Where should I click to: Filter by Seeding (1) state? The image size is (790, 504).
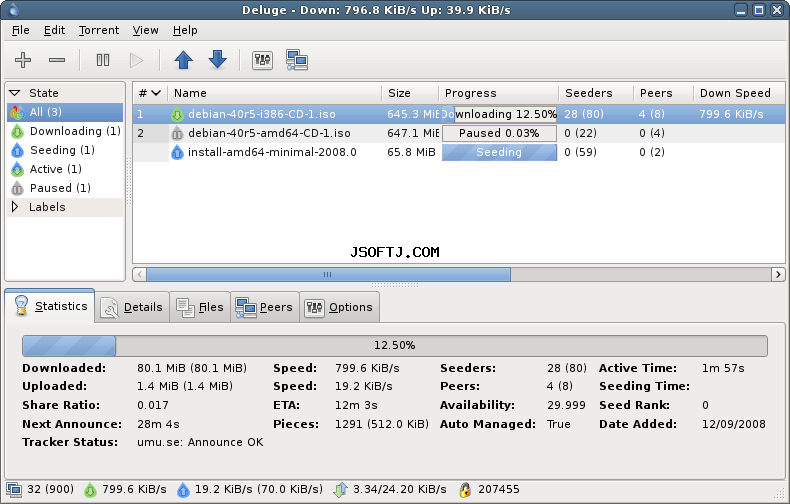click(x=65, y=150)
